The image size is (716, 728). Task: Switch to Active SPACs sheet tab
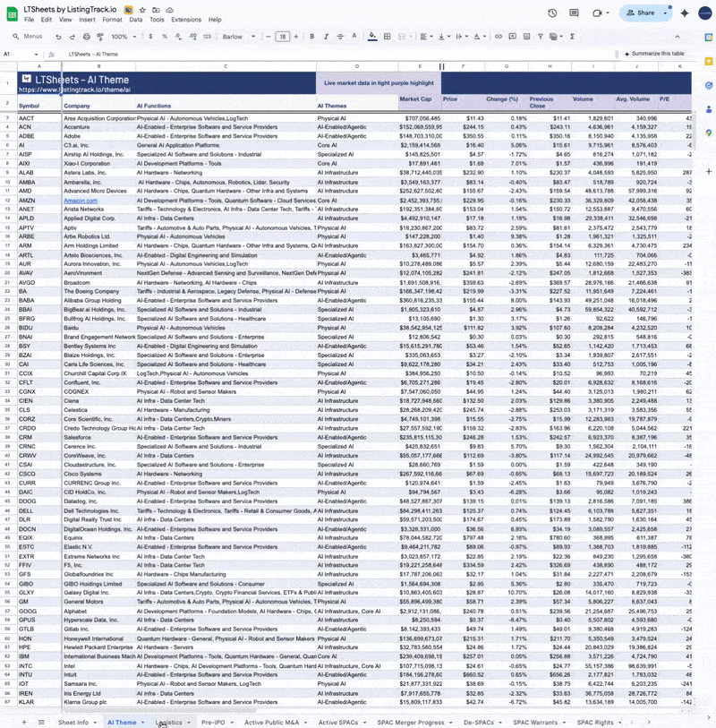(x=337, y=723)
